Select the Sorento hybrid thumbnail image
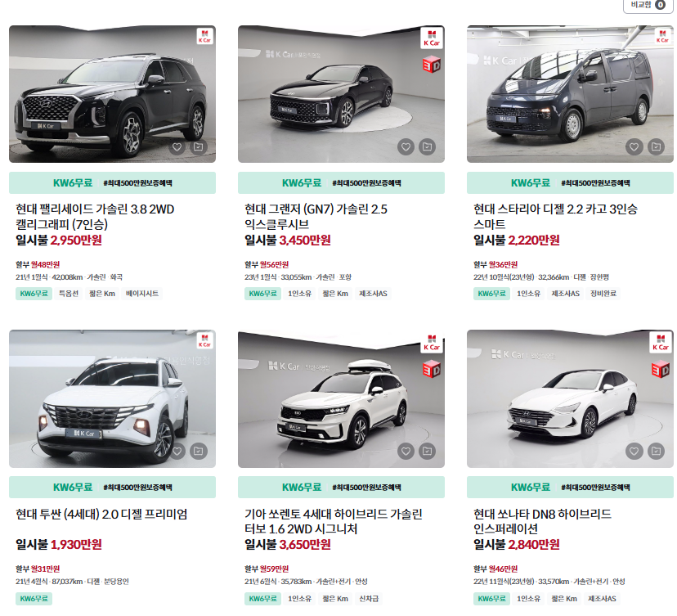The image size is (677, 616). click(x=341, y=398)
